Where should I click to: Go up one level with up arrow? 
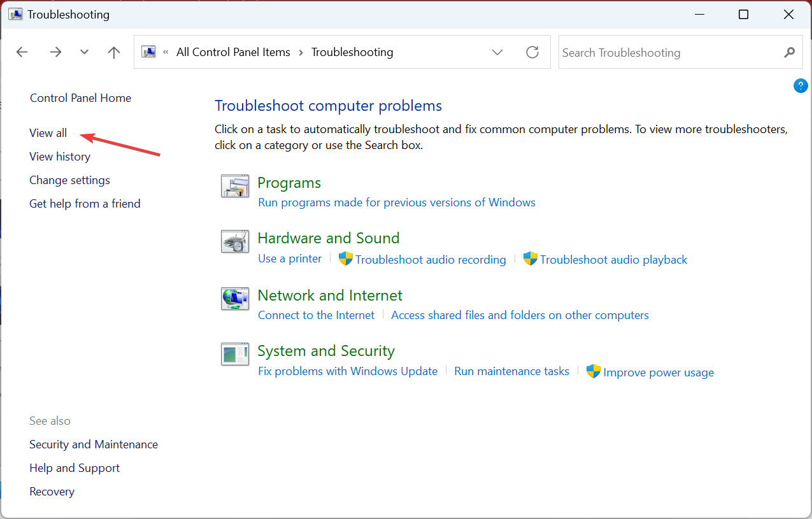point(114,52)
